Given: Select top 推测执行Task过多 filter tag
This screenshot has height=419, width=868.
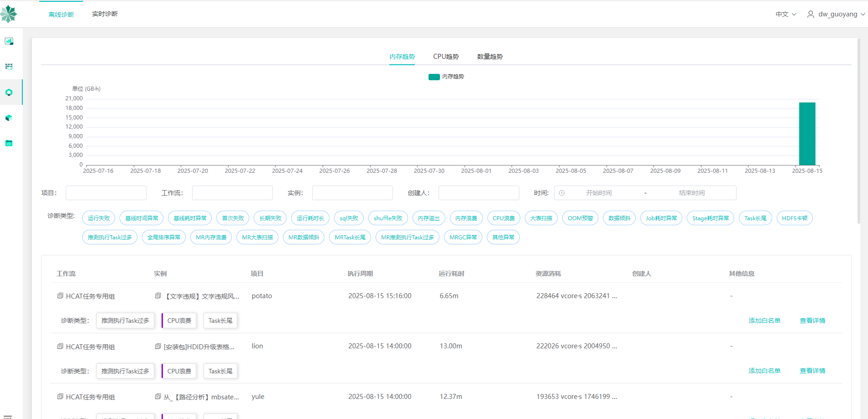Looking at the screenshot, I should (x=110, y=237).
